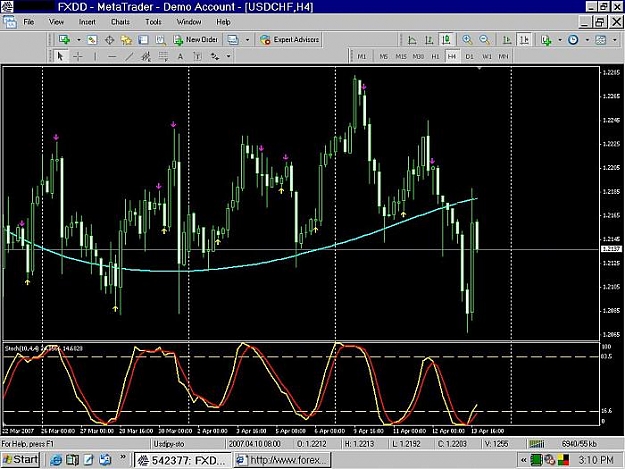Screen dimensions: 625x469
Task: Expand the Templates dropdown arrow
Action: point(614,40)
